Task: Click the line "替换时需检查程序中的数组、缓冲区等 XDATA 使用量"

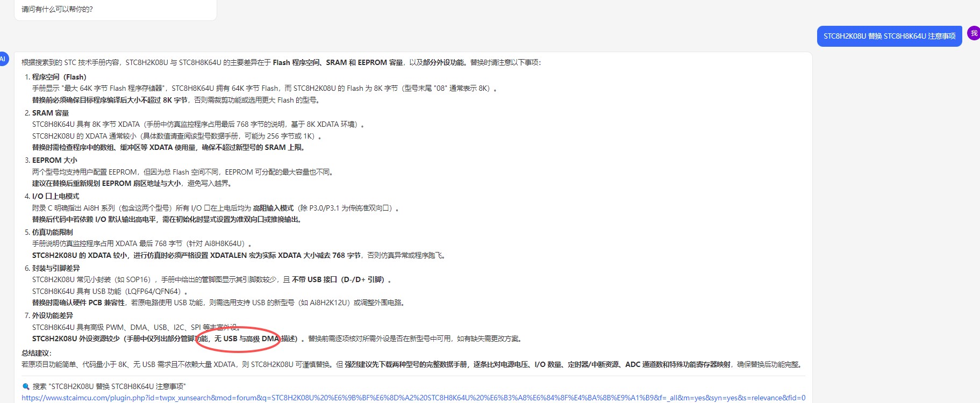Action: click(x=170, y=147)
